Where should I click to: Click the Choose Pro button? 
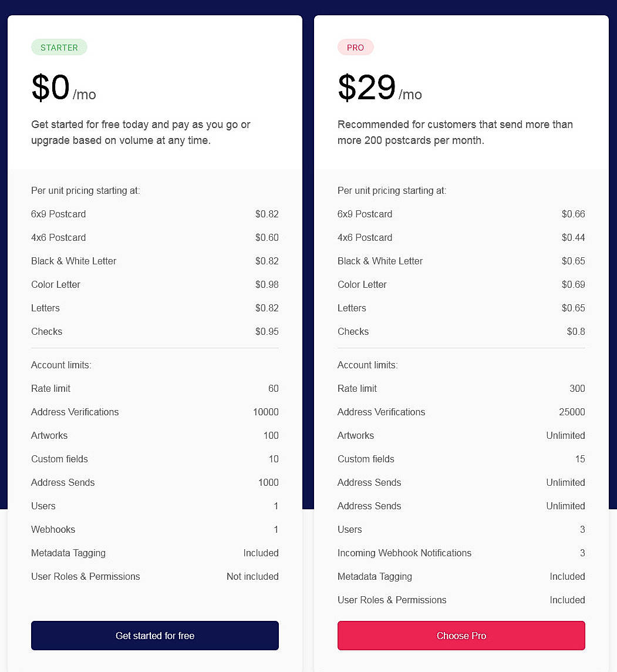[x=461, y=636]
